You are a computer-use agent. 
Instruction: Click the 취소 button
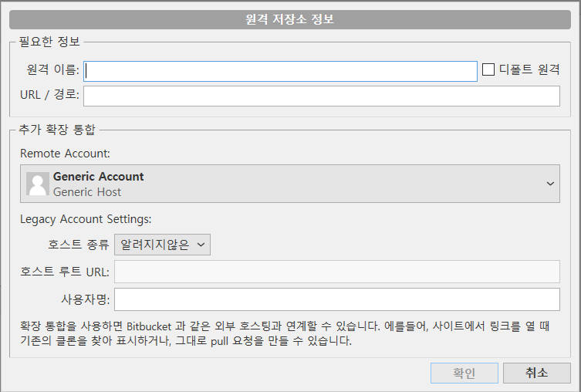click(536, 373)
